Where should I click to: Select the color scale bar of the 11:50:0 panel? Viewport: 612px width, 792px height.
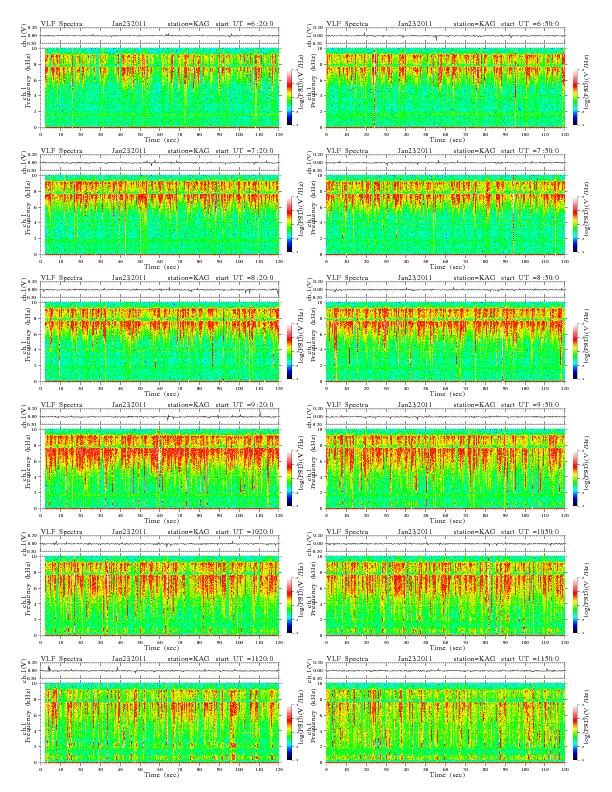click(x=576, y=732)
